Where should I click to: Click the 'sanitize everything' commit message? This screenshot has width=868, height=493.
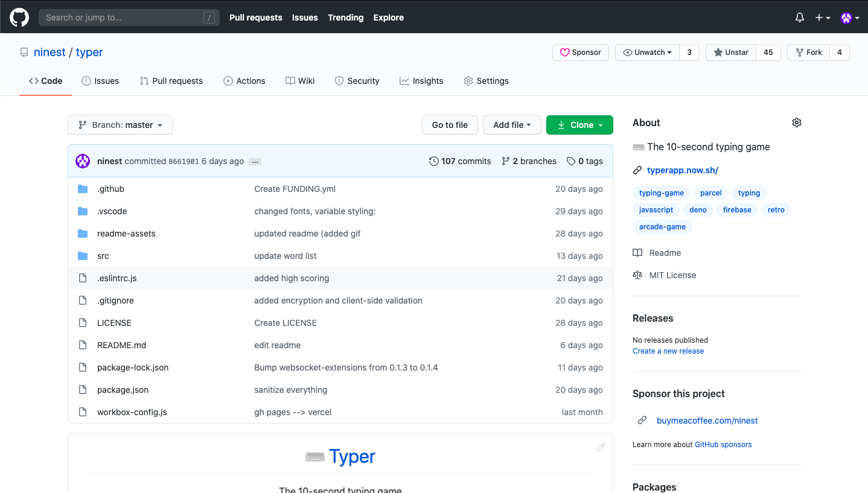pos(291,390)
